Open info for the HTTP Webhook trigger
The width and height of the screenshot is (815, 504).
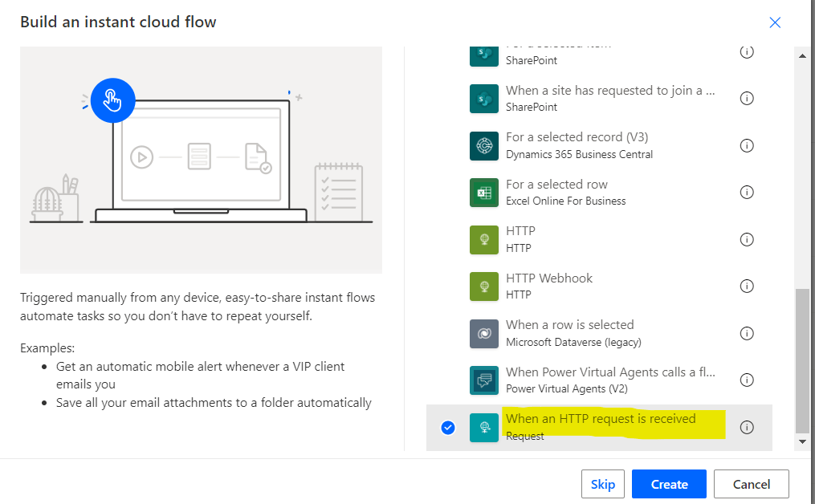point(747,286)
